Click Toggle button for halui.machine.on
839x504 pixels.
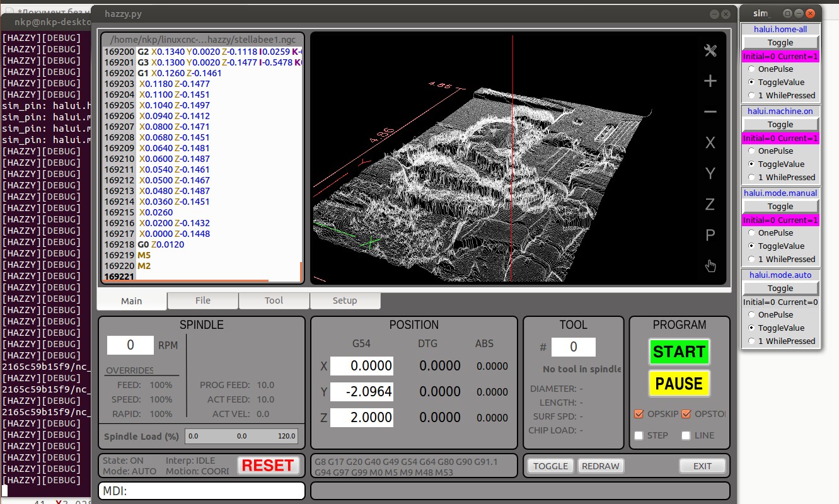pyautogui.click(x=780, y=125)
